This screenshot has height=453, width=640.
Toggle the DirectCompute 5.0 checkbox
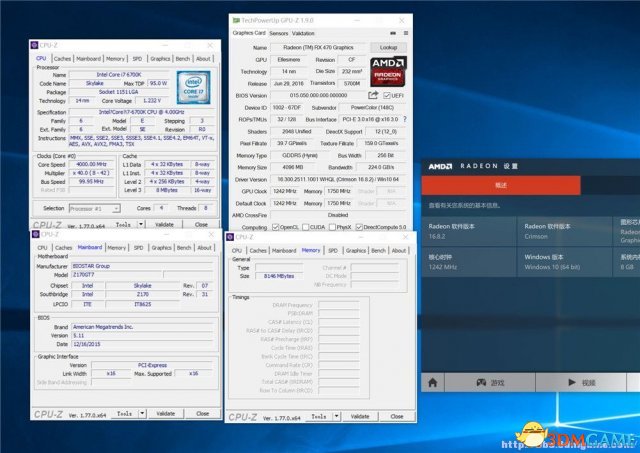[x=359, y=227]
